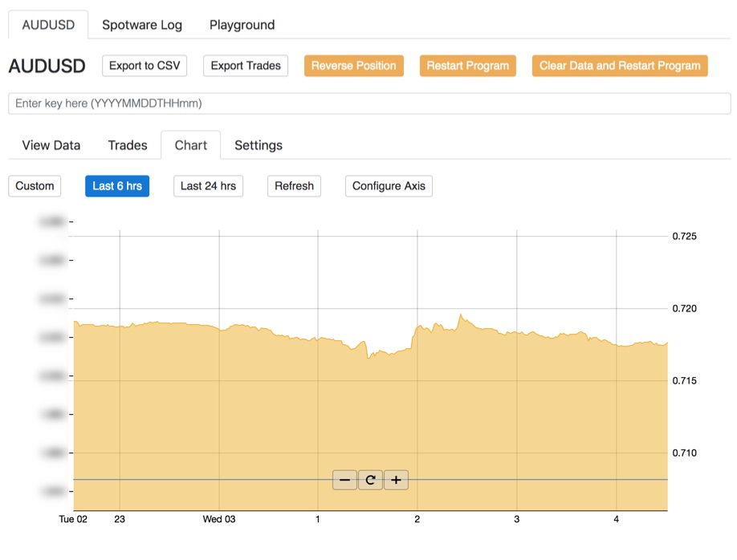Select the Last 6 hrs range

[x=117, y=186]
